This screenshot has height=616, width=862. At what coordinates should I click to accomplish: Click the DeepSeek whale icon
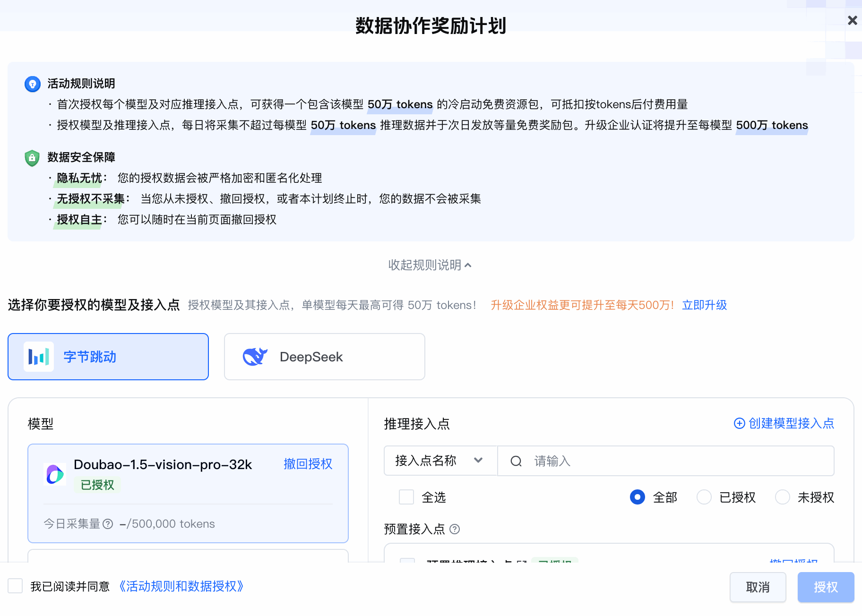(256, 357)
